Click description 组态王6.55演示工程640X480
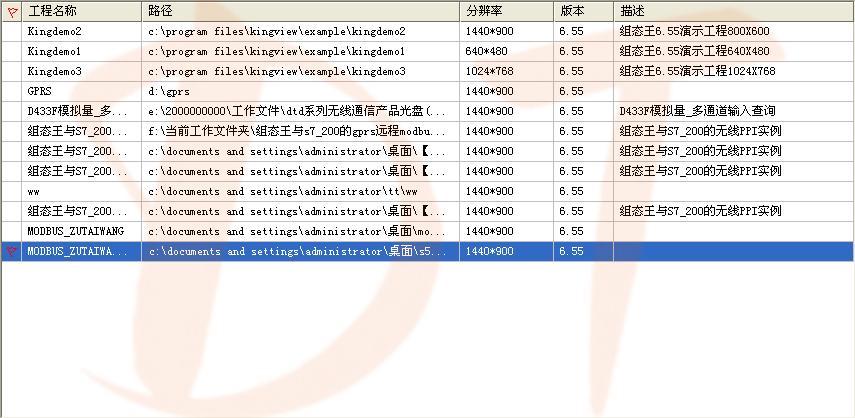The image size is (855, 418). [x=695, y=51]
